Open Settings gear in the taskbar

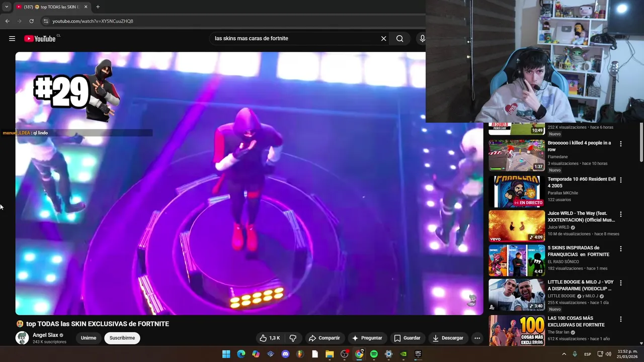388,354
